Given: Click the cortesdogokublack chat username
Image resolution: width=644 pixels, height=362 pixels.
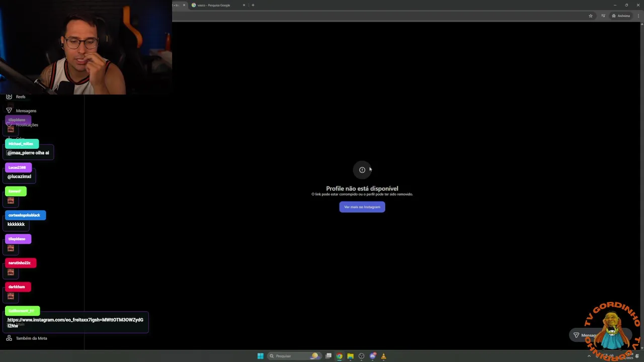Looking at the screenshot, I should point(25,215).
